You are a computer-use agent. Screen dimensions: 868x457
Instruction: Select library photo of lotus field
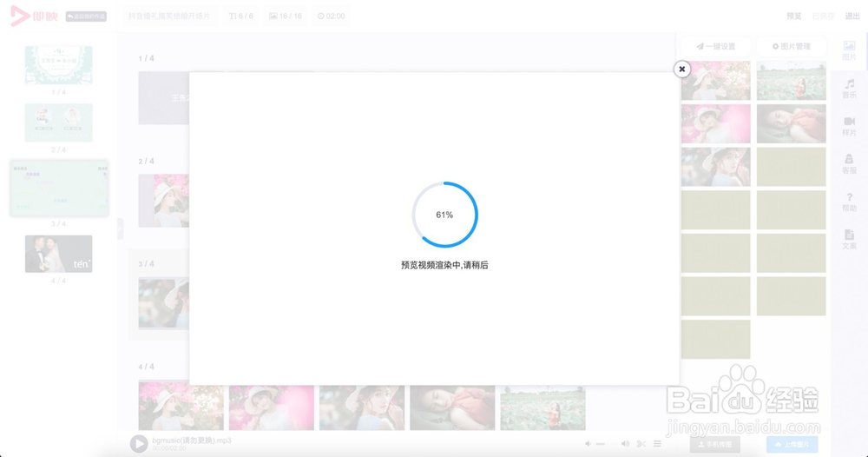(x=791, y=80)
